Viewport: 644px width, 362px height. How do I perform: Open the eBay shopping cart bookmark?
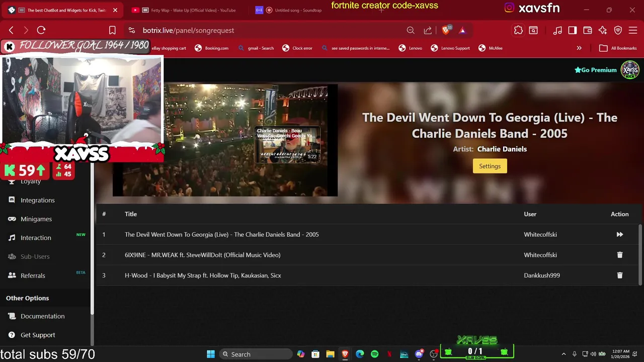(x=169, y=48)
